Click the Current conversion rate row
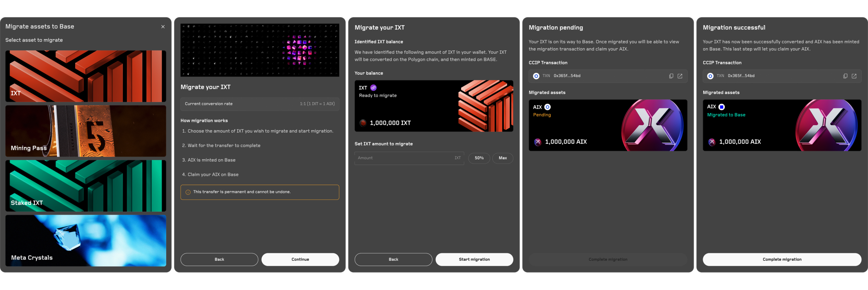This screenshot has height=290, width=868. click(260, 104)
